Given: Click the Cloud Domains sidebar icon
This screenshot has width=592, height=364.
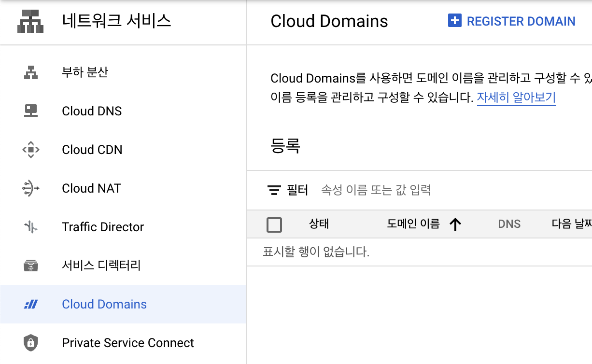Looking at the screenshot, I should point(31,304).
